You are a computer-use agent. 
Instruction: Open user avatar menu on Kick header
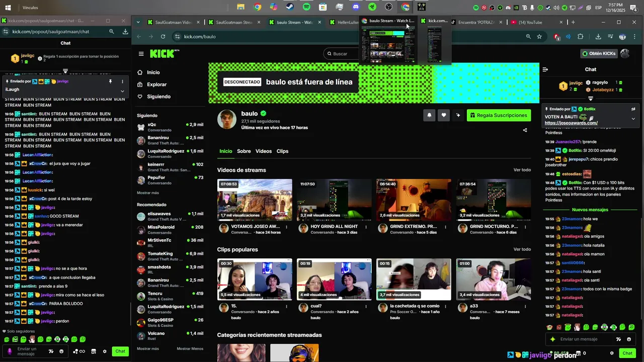[625, 53]
